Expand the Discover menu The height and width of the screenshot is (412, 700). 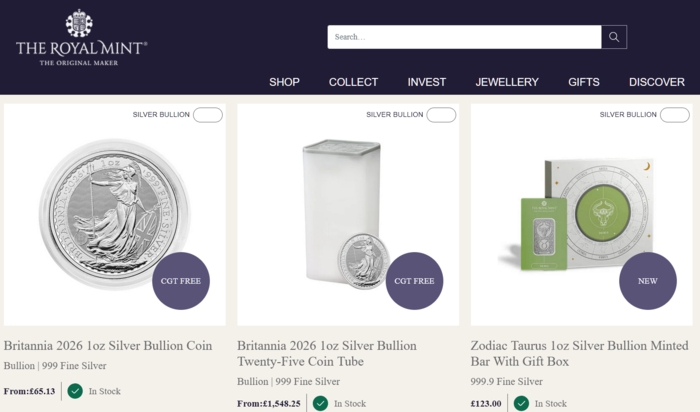click(657, 82)
